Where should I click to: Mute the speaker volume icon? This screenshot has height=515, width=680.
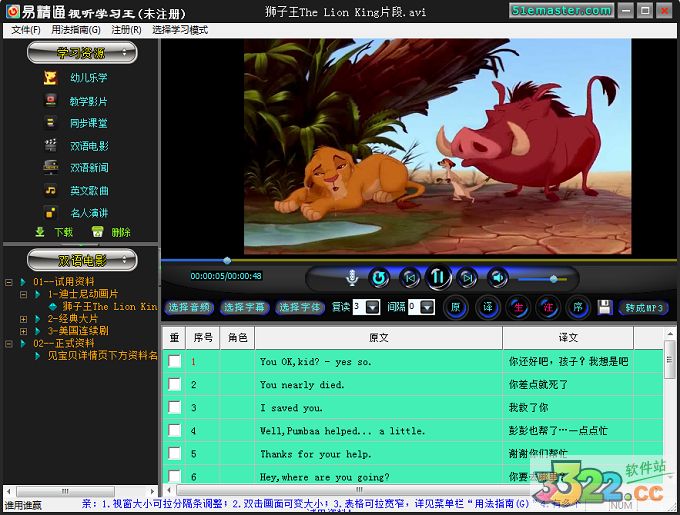pos(497,277)
